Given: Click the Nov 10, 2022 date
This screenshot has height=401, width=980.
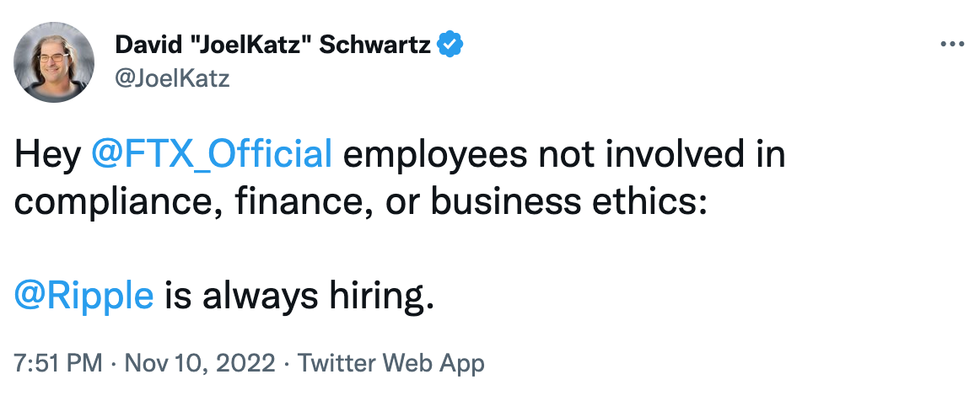Looking at the screenshot, I should [200, 364].
